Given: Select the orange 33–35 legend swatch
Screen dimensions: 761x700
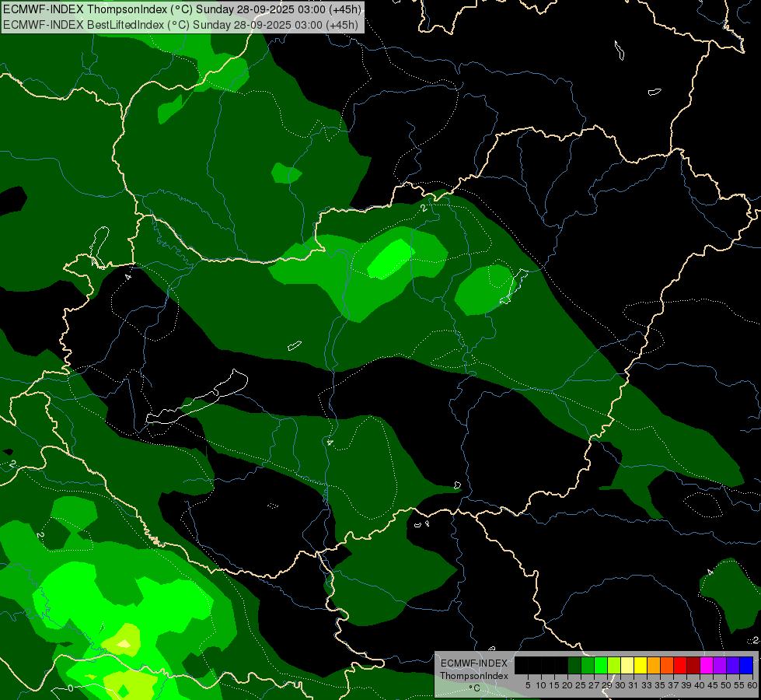Looking at the screenshot, I should coord(654,665).
